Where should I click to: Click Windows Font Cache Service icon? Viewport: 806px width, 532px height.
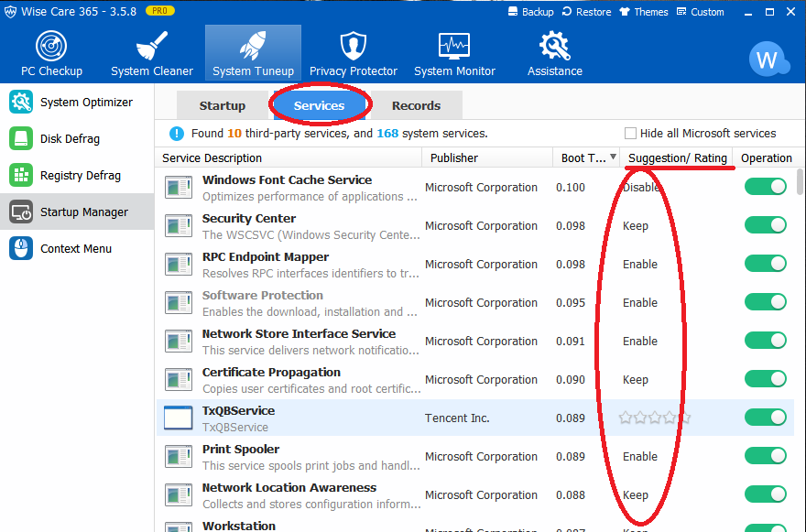179,188
